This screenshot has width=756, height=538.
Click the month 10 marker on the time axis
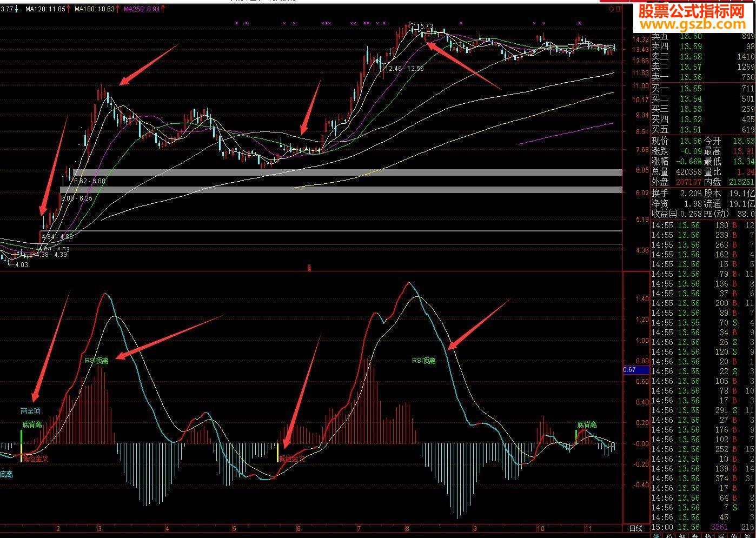(540, 528)
